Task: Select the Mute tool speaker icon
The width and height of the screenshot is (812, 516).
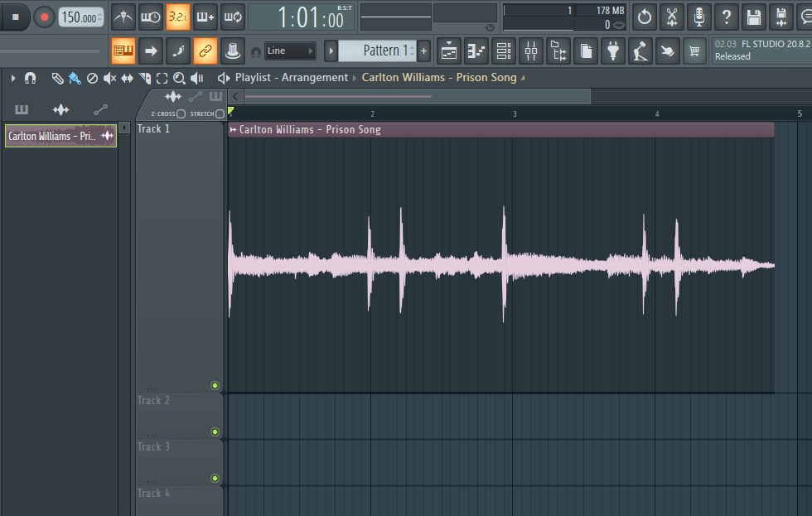Action: pyautogui.click(x=109, y=78)
